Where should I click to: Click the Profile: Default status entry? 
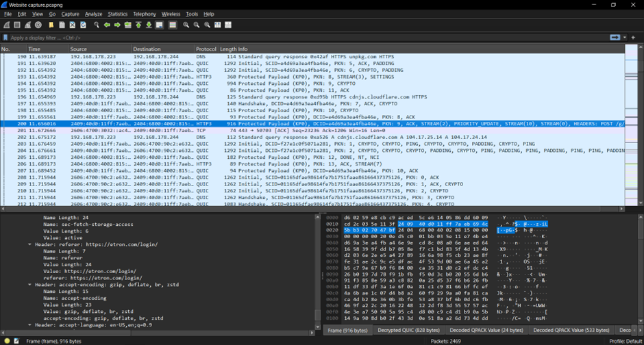pos(625,342)
